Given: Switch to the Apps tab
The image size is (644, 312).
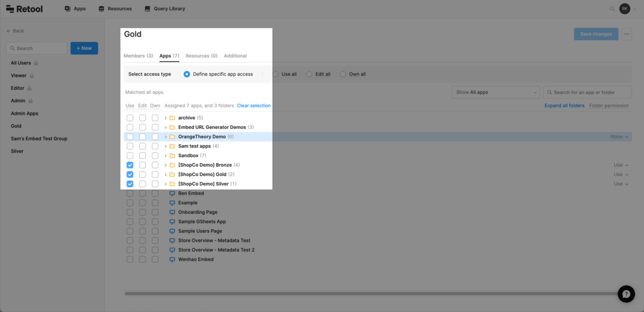Looking at the screenshot, I should click(169, 56).
